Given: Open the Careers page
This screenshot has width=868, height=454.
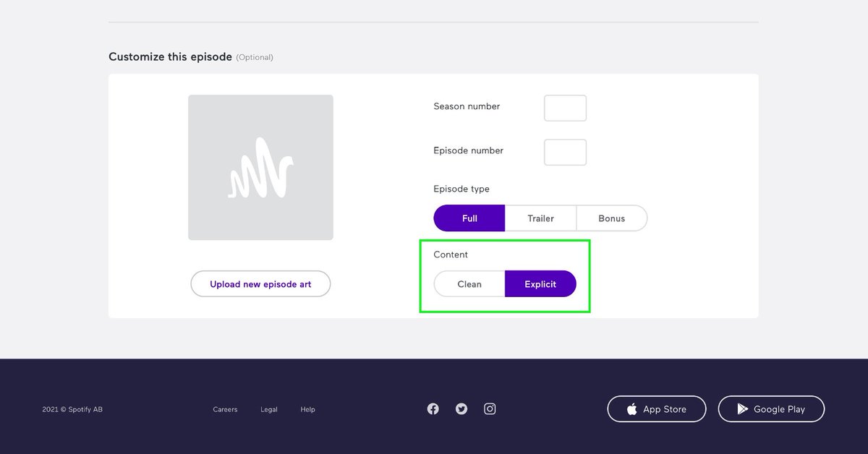Looking at the screenshot, I should [x=225, y=408].
